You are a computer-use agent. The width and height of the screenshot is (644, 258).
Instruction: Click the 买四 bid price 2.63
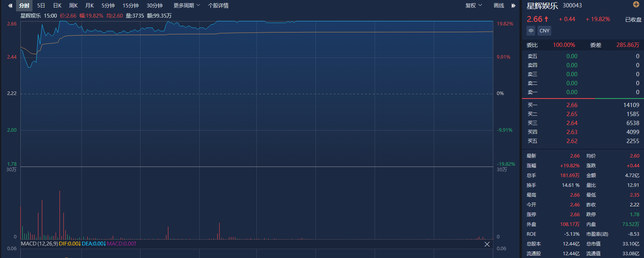[572, 132]
